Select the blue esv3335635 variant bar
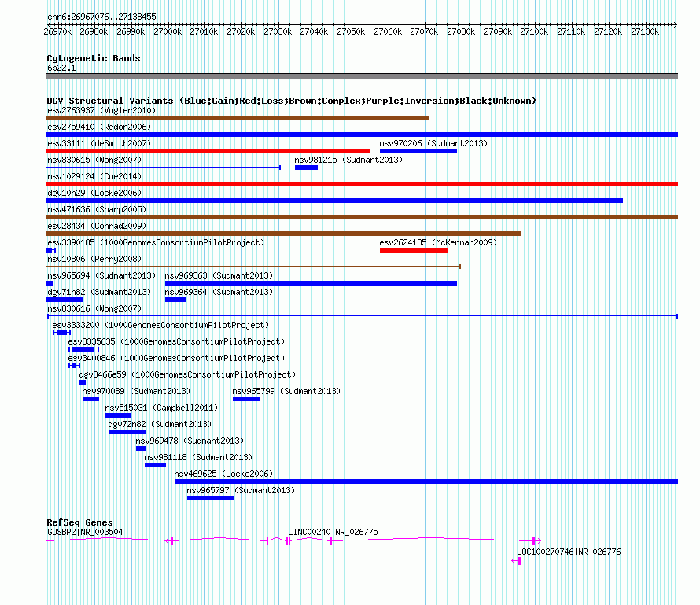Viewport: 700px width, 605px height. 83,349
